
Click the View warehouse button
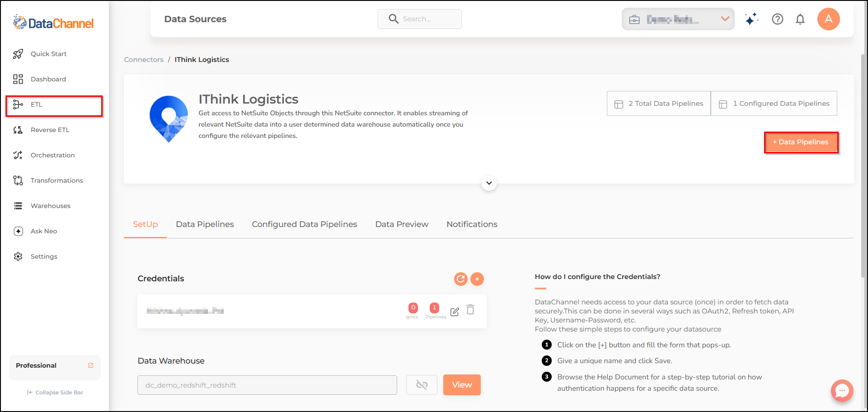pyautogui.click(x=462, y=385)
